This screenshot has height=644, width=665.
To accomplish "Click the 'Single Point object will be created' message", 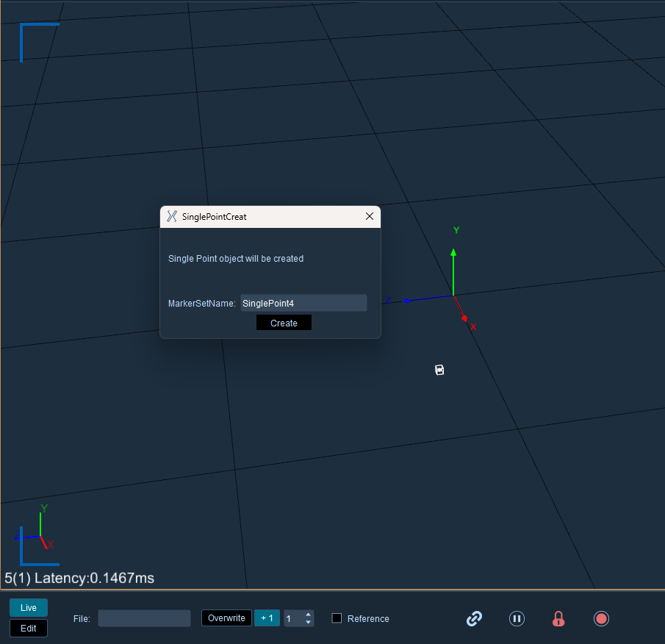I will point(236,258).
